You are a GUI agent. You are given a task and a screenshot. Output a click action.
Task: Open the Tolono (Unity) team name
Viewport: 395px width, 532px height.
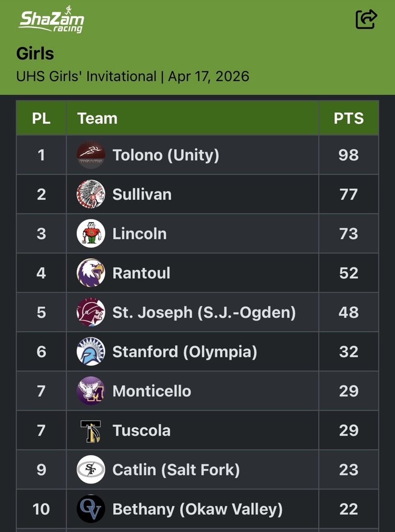tap(165, 155)
